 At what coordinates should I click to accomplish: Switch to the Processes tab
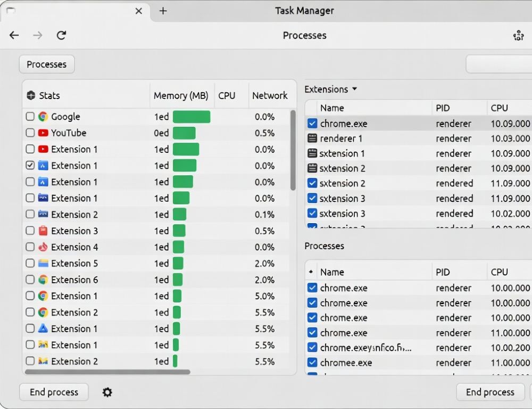point(46,64)
